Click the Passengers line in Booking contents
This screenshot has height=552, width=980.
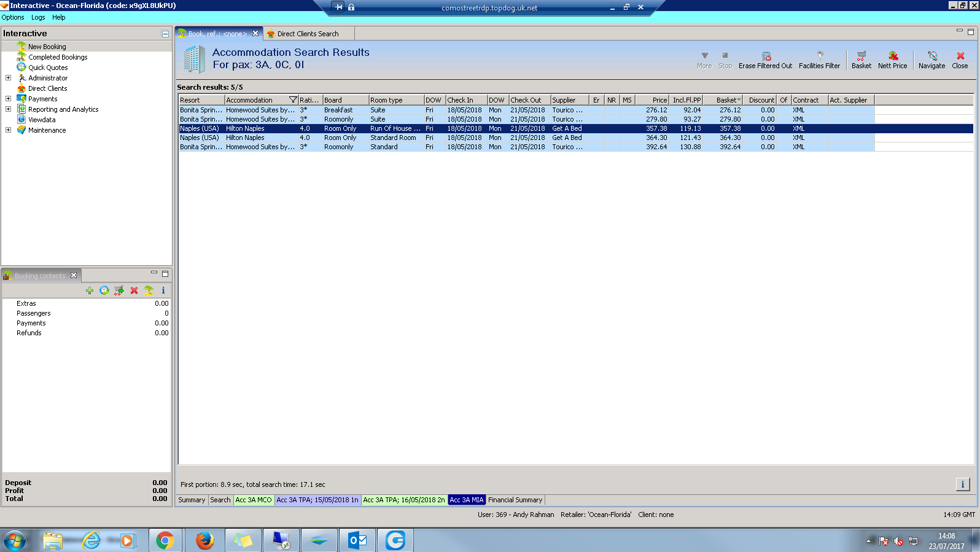click(87, 313)
